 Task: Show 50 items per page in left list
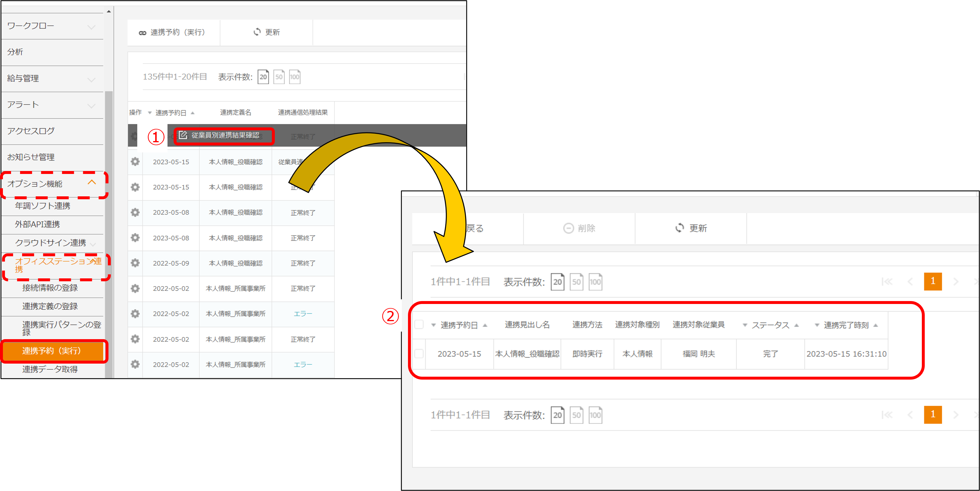point(279,77)
